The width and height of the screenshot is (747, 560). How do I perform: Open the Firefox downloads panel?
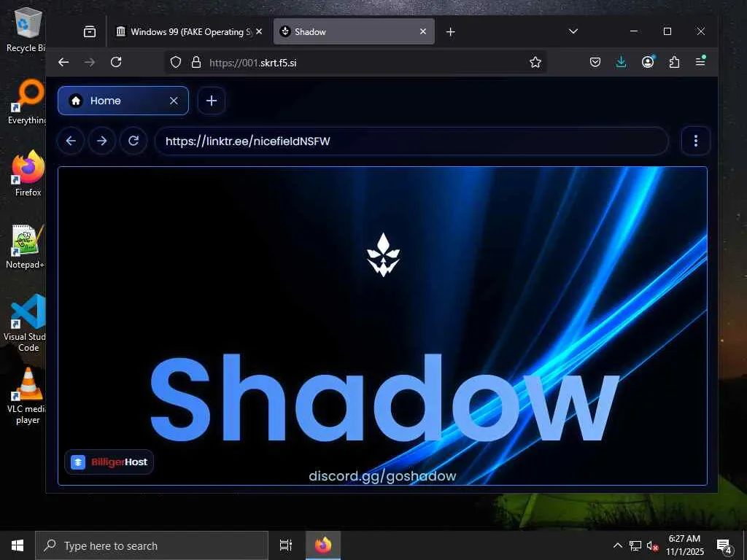[622, 62]
